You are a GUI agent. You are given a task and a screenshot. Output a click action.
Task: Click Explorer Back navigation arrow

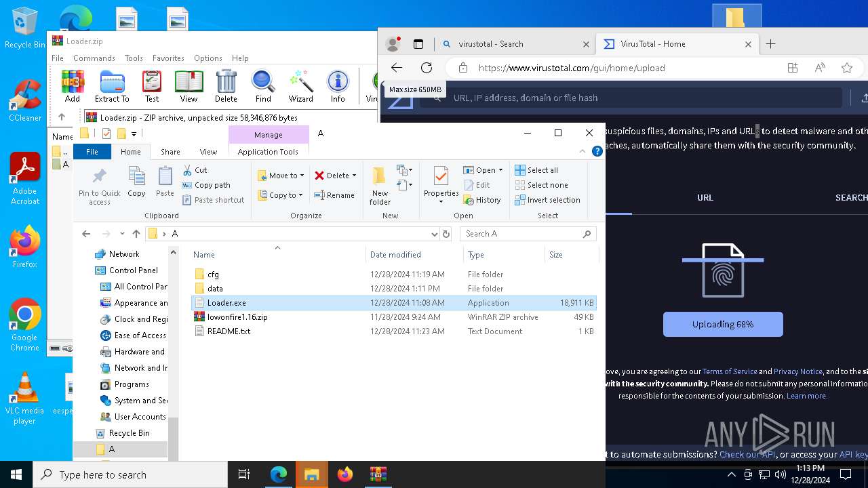86,234
